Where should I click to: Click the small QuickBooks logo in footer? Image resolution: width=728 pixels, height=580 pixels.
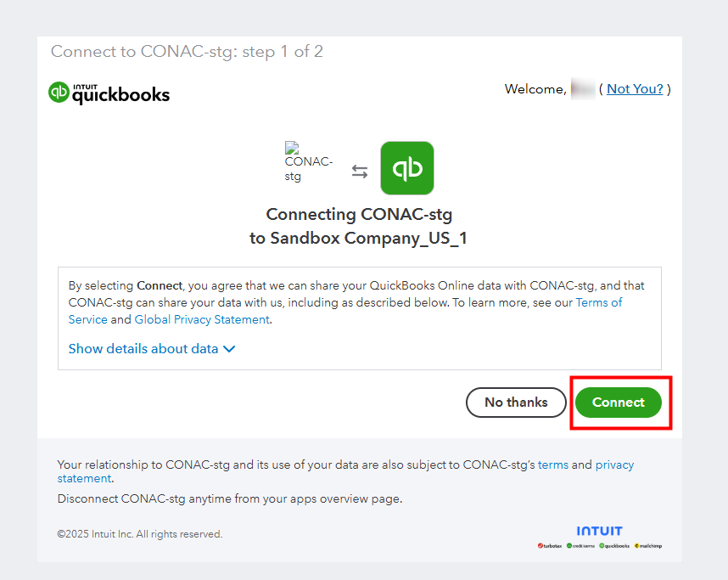[614, 545]
